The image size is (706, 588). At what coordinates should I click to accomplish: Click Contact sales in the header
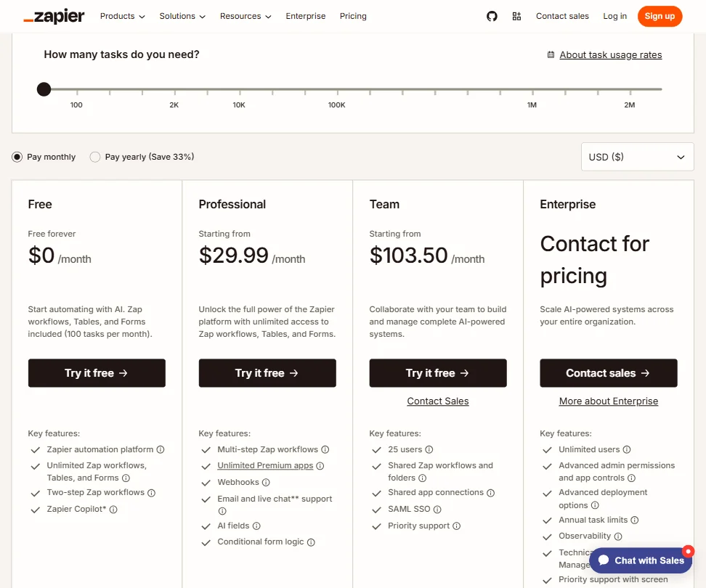click(562, 16)
